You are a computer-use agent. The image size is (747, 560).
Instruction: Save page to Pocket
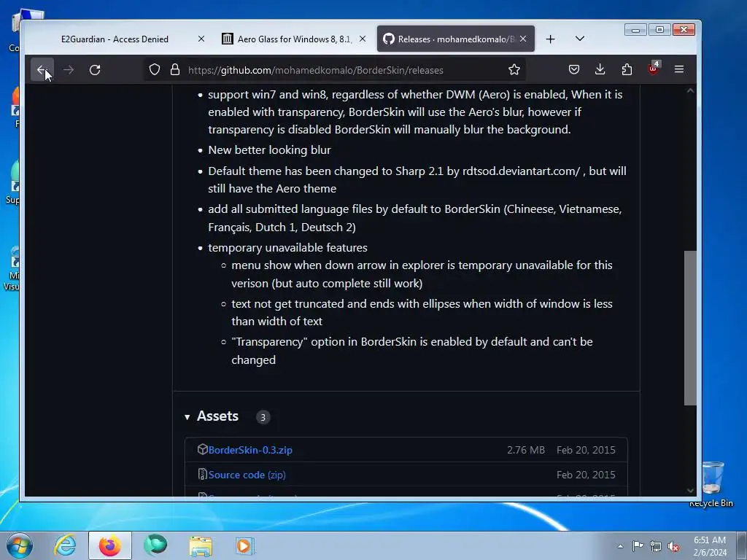coord(574,69)
